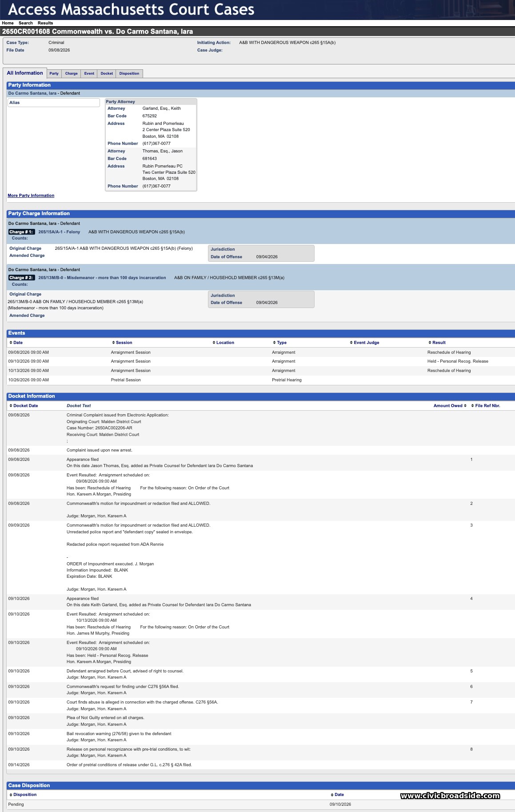Image resolution: width=515 pixels, height=812 pixels.
Task: Click the Held - Personal Recog. Release result
Action: [x=458, y=361]
